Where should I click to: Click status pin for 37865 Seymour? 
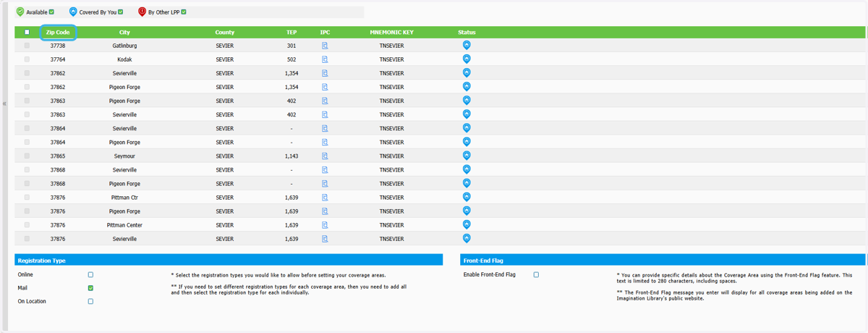pyautogui.click(x=467, y=156)
